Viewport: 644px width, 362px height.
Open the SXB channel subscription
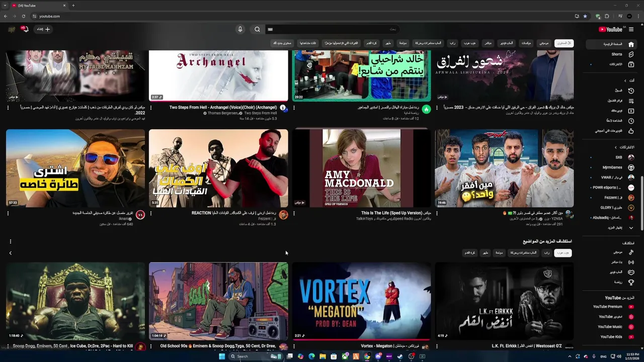click(x=612, y=157)
